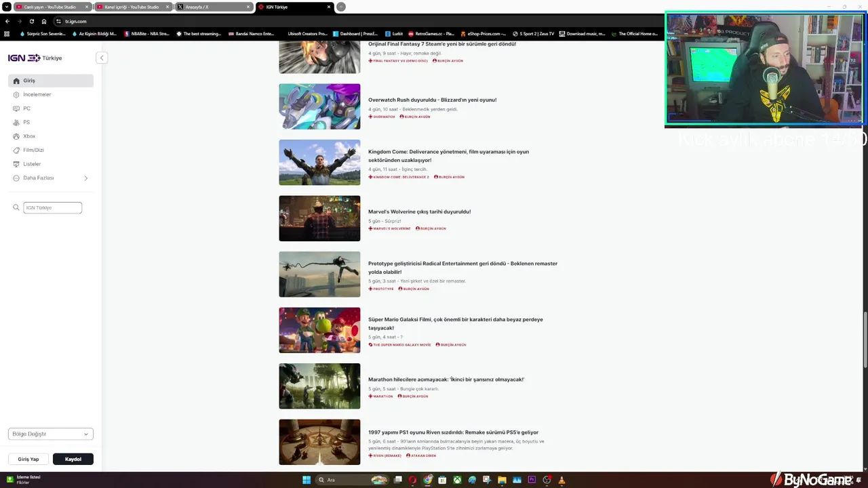Open the Giriş home section

click(51, 81)
